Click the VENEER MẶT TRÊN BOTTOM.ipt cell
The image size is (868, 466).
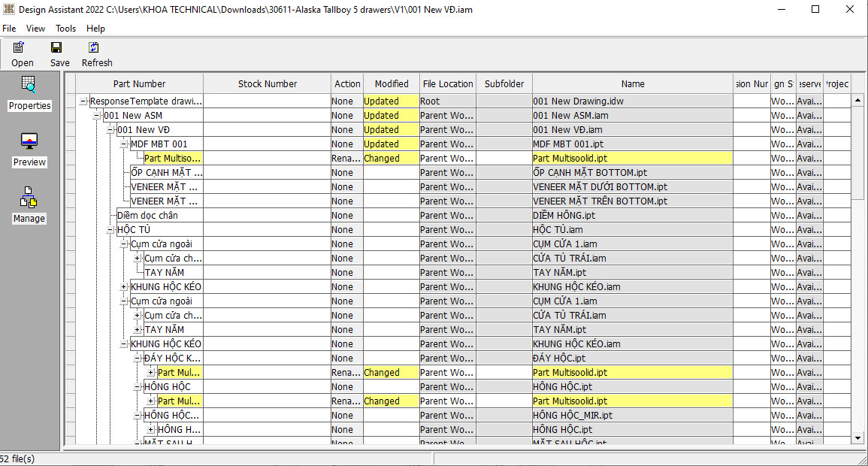633,201
